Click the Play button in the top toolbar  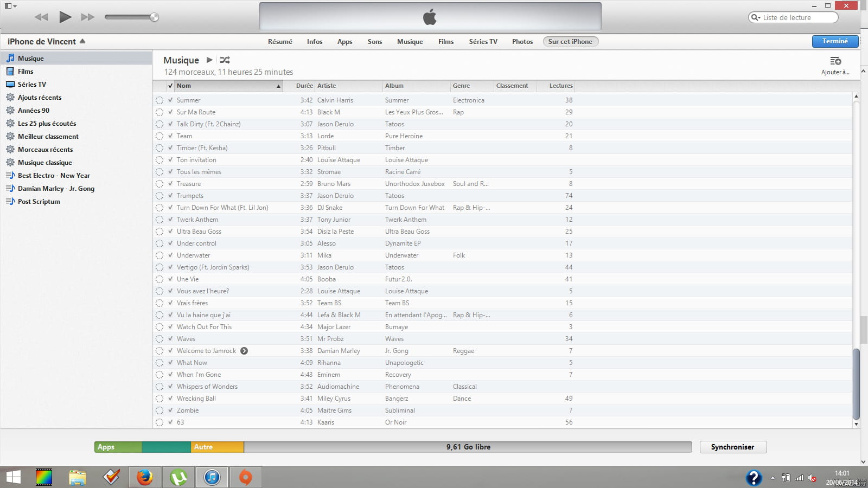click(x=65, y=17)
